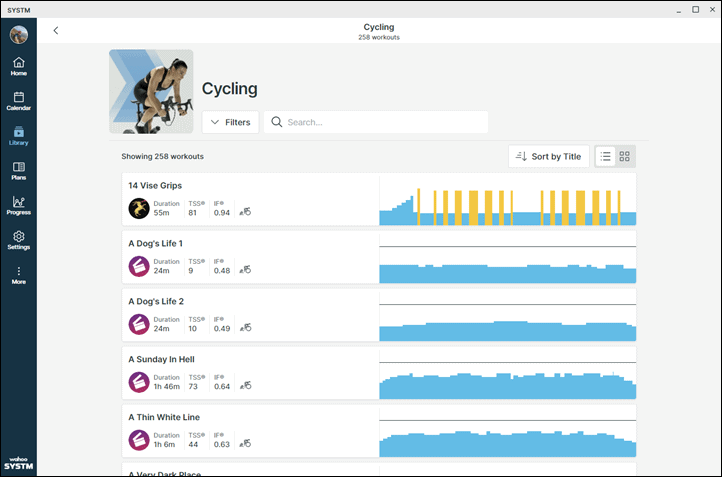Open Settings gear in sidebar
Image resolution: width=722 pixels, height=477 pixels.
[x=18, y=240]
